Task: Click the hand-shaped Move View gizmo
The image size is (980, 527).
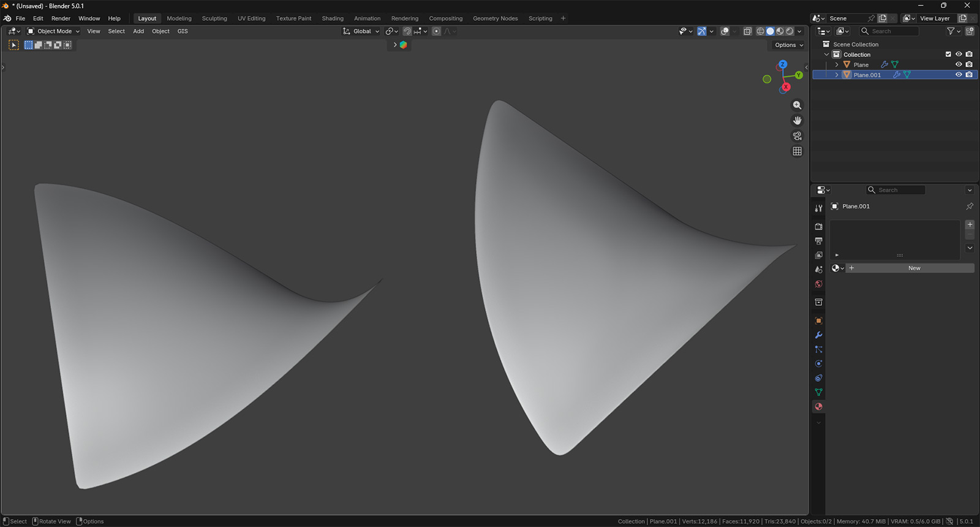Action: pyautogui.click(x=797, y=121)
